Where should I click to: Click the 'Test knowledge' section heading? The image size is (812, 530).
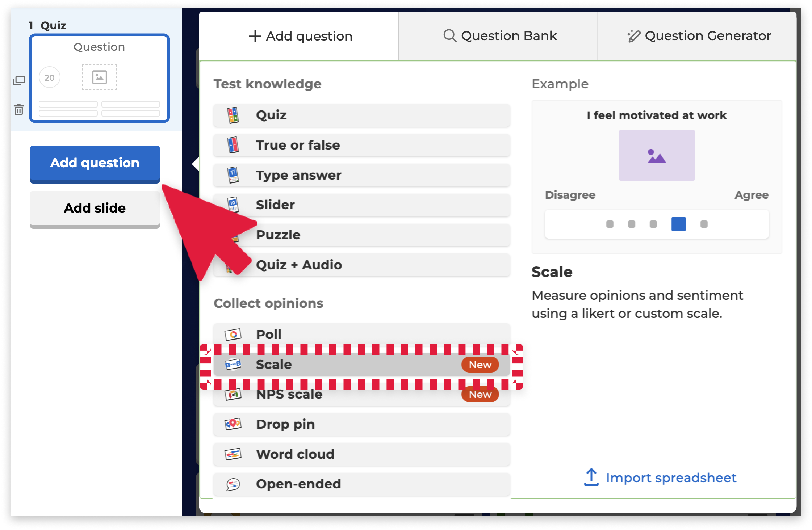point(267,84)
